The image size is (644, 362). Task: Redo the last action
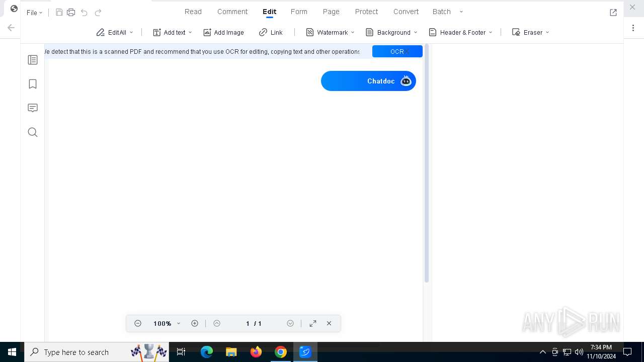point(98,13)
